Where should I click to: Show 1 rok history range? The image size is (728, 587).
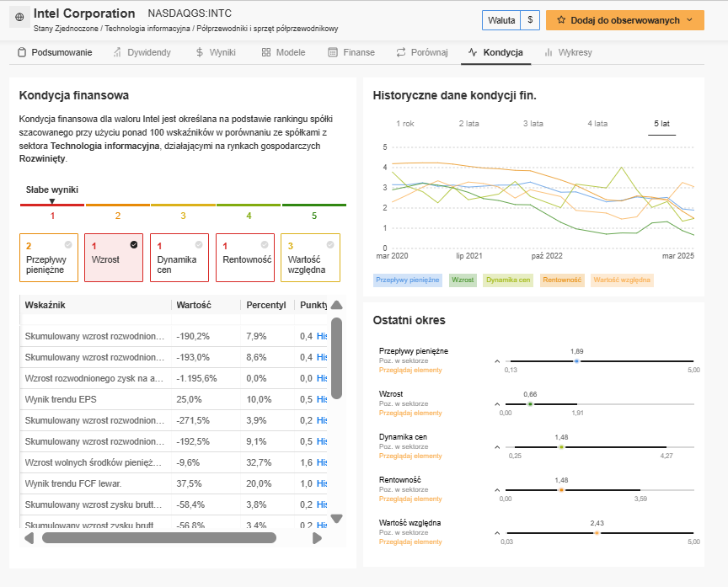(404, 124)
